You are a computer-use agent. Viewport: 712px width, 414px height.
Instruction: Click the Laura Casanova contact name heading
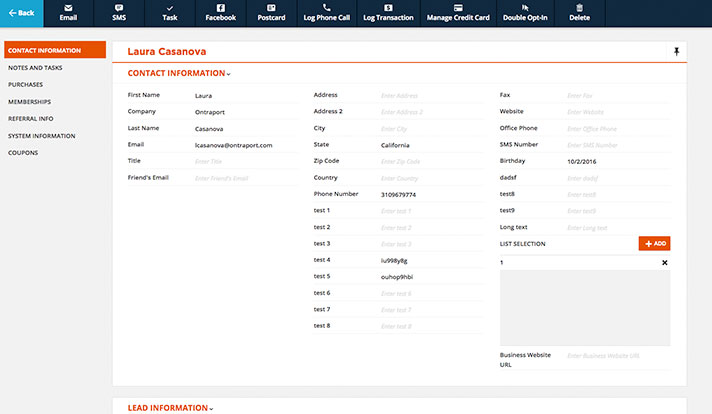(167, 52)
